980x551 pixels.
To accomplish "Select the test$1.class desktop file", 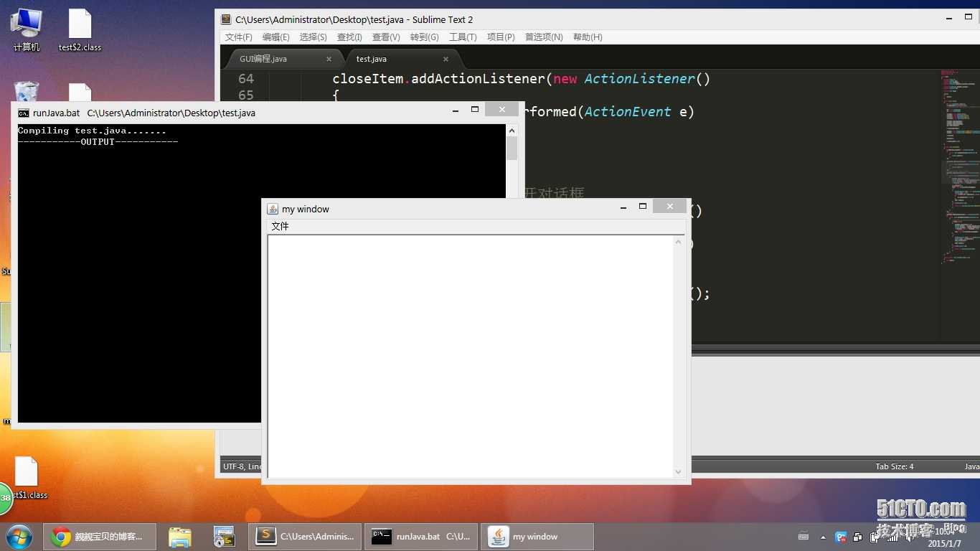I will (x=27, y=478).
